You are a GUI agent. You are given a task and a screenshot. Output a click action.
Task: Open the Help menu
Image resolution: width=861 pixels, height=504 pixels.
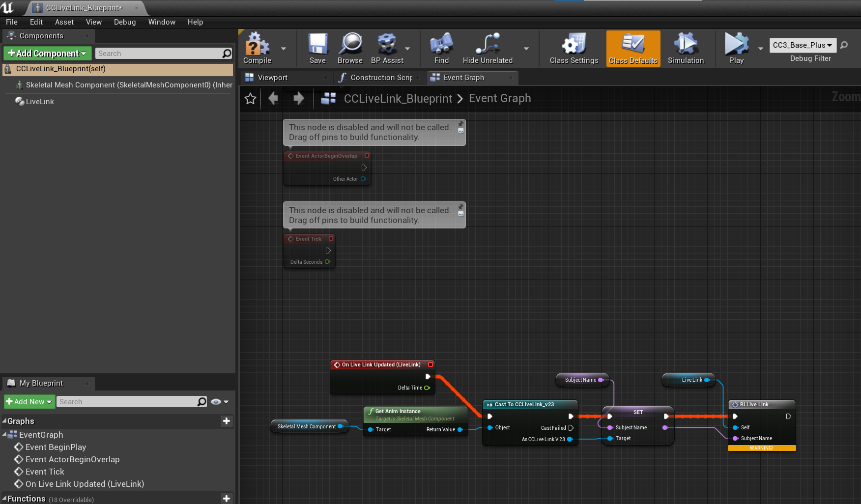point(195,22)
